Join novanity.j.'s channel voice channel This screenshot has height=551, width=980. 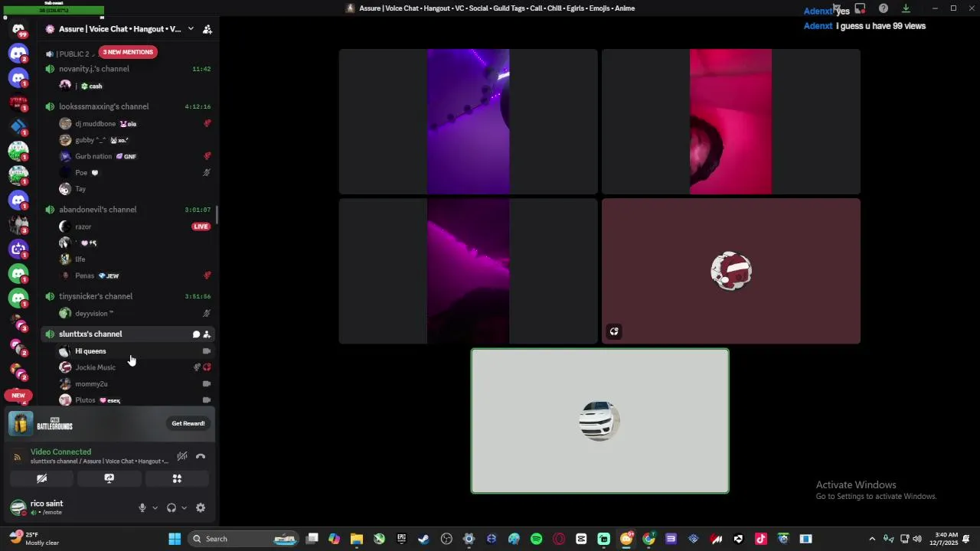[126, 69]
